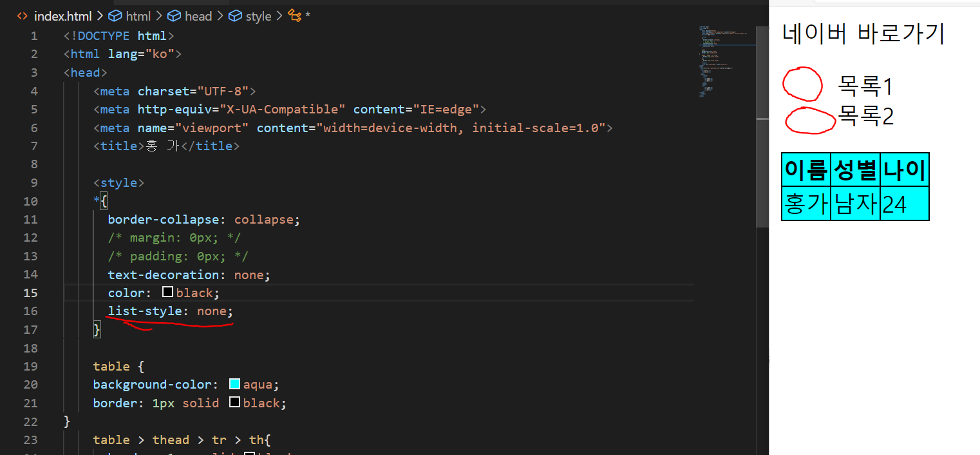Viewport: 980px width, 455px height.
Task: Click the index.html file icon in breadcrumb
Action: (22, 16)
